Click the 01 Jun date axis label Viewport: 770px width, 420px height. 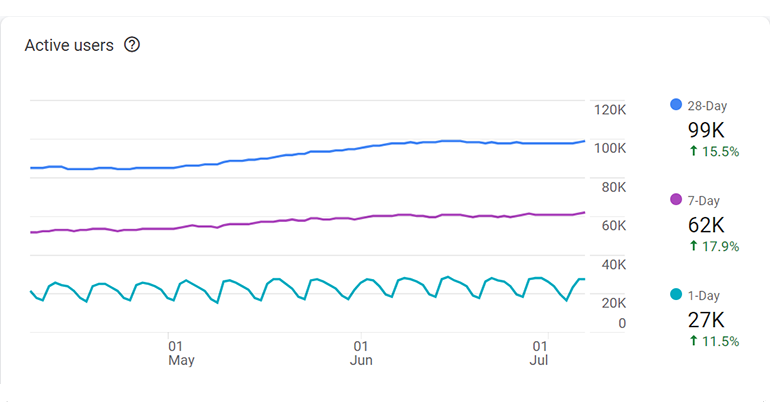tap(362, 351)
